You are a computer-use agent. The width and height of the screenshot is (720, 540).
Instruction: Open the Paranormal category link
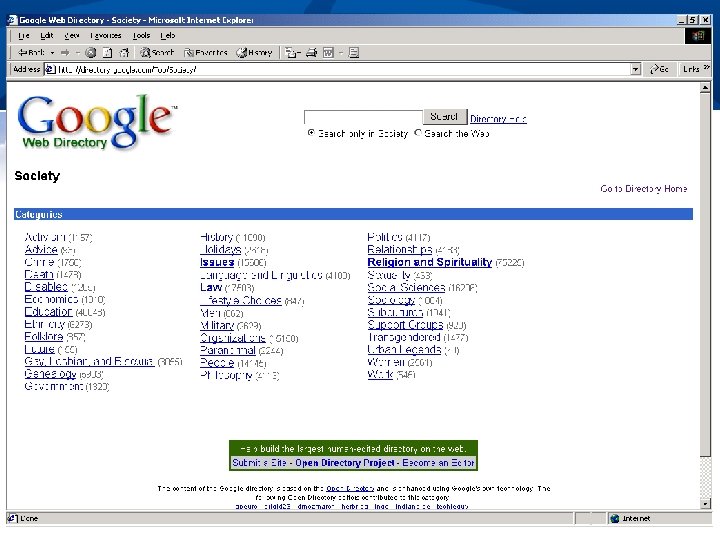pyautogui.click(x=228, y=350)
